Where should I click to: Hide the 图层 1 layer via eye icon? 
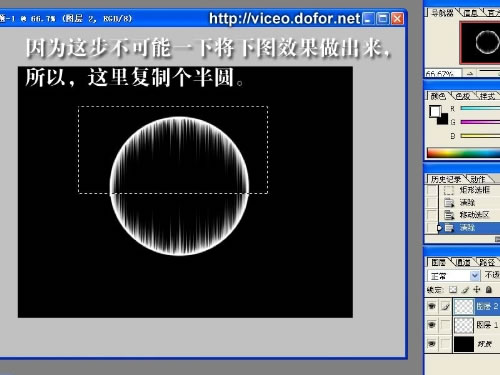coord(432,324)
